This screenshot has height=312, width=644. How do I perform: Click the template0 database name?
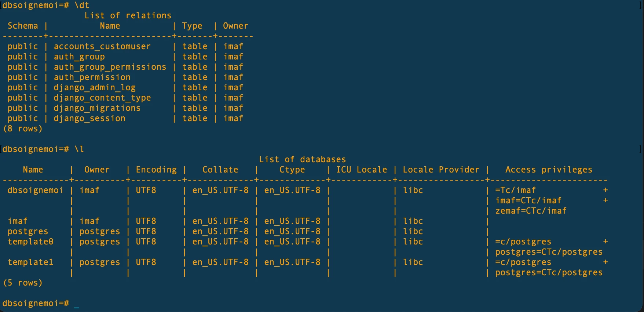tap(30, 242)
